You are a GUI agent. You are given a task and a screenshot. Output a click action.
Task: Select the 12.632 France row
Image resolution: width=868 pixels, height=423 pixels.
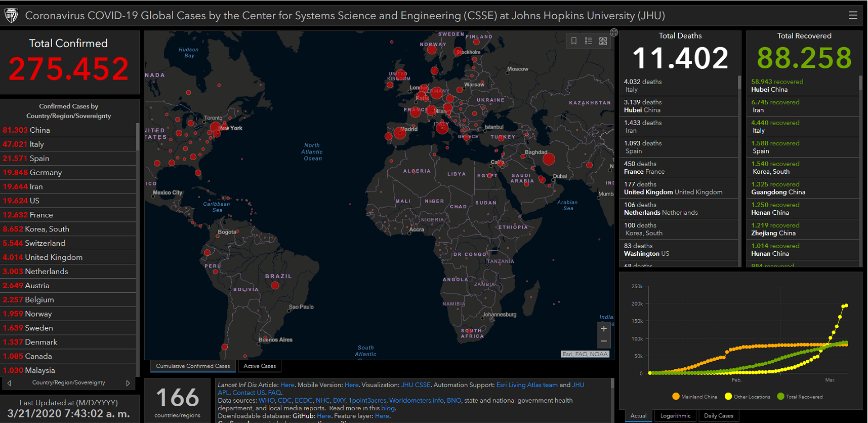pos(68,215)
